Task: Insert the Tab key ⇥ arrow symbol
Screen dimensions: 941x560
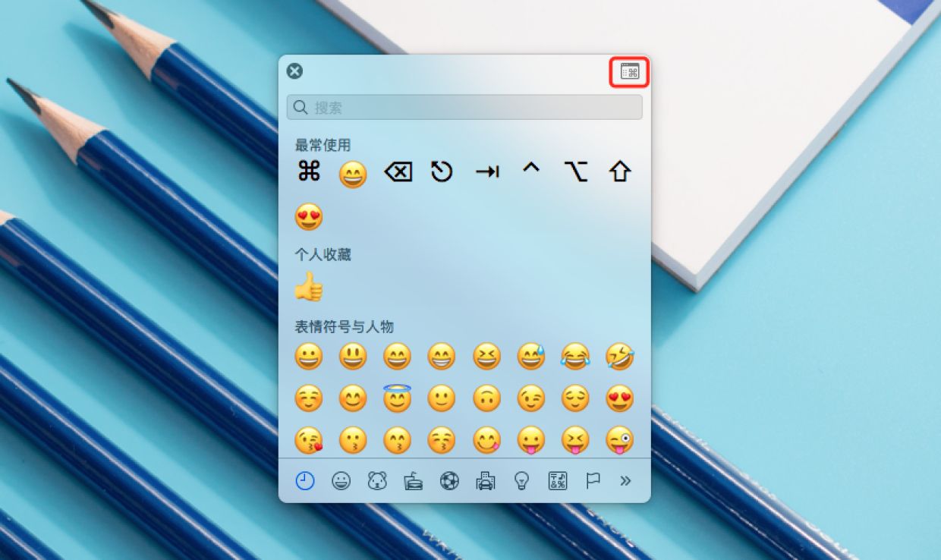Action: [486, 172]
